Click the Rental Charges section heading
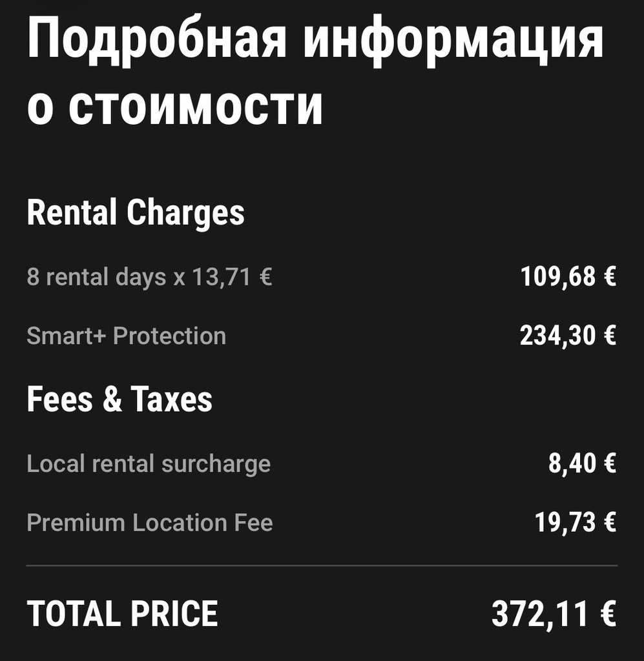The width and height of the screenshot is (644, 661). coord(136,213)
